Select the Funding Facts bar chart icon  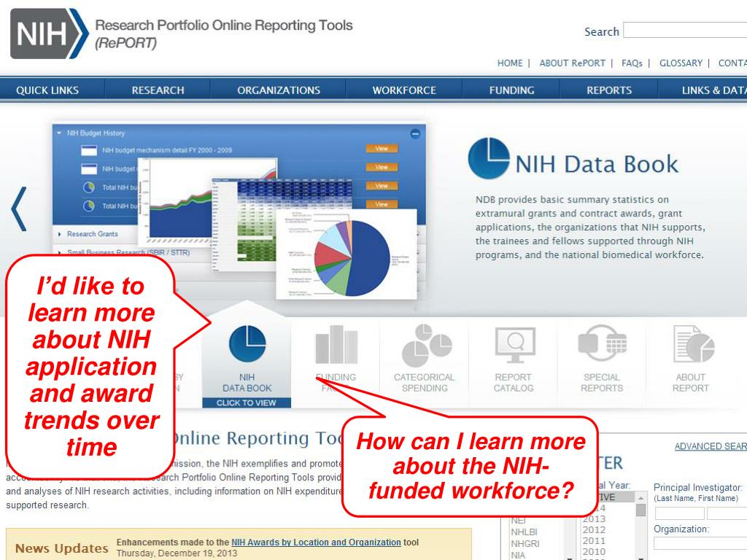tap(336, 344)
